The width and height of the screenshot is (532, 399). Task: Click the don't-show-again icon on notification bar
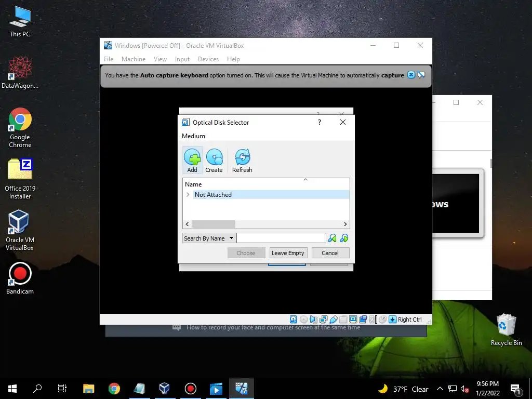pyautogui.click(x=421, y=75)
